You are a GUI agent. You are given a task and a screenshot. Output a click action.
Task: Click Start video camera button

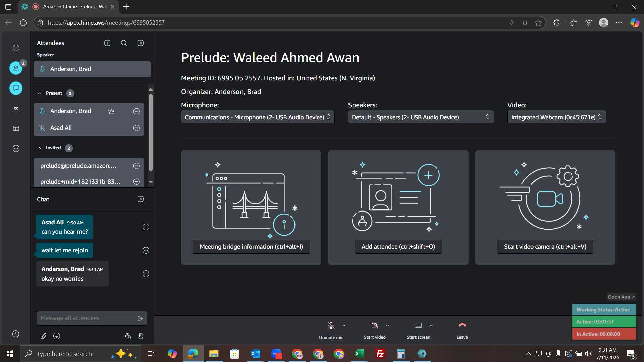coord(545,247)
